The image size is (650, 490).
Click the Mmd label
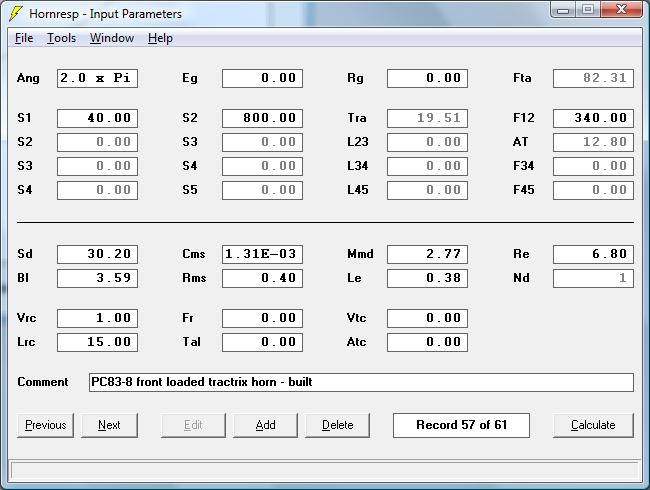[x=360, y=254]
